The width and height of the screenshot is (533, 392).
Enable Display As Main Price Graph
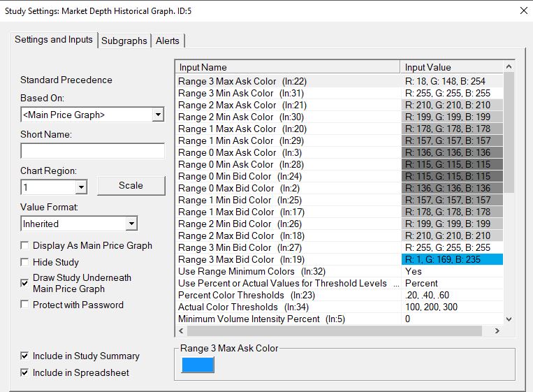point(24,245)
